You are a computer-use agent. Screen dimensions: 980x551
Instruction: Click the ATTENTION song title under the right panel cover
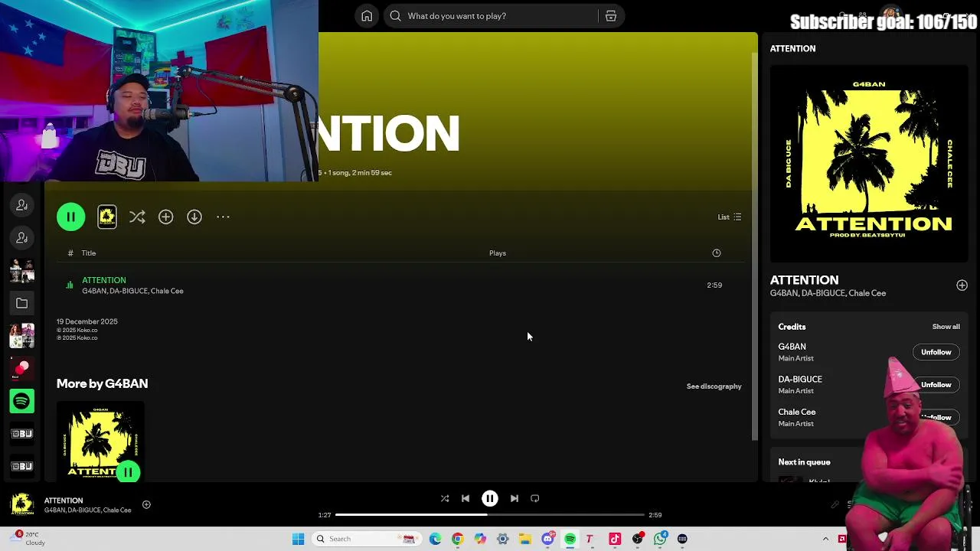coord(804,280)
